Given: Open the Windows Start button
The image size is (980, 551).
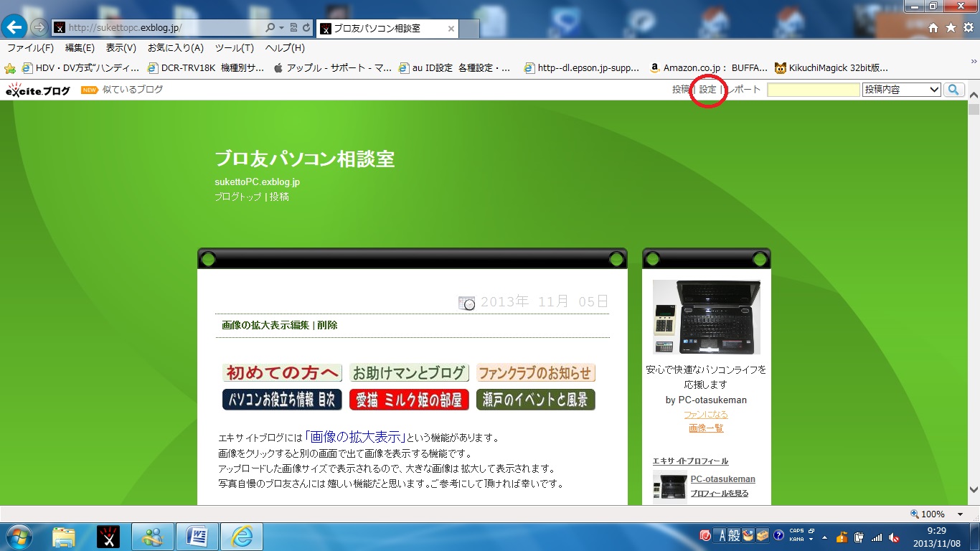Looking at the screenshot, I should tap(18, 536).
